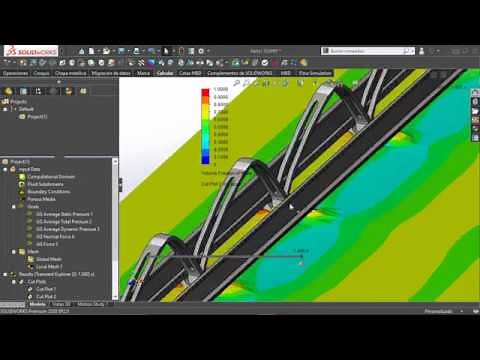This screenshot has width=480, height=360.
Task: Select Cut Plot 2 in the results tree
Action: (x=46, y=297)
